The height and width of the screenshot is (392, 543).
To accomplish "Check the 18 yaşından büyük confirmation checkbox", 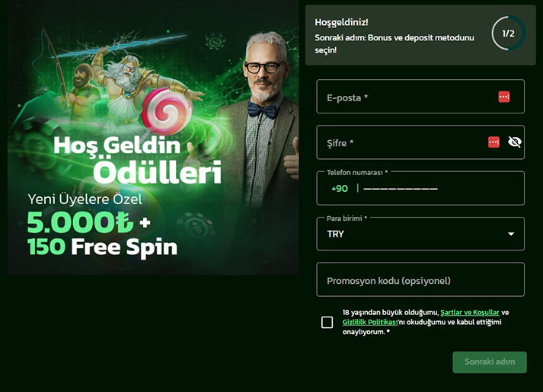I will (x=327, y=322).
